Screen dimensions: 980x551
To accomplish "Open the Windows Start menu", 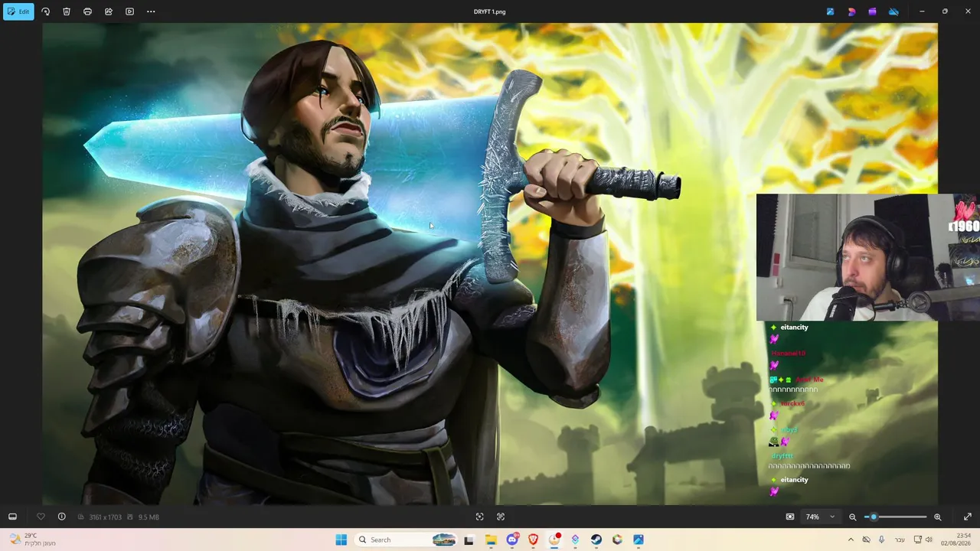I will point(341,540).
